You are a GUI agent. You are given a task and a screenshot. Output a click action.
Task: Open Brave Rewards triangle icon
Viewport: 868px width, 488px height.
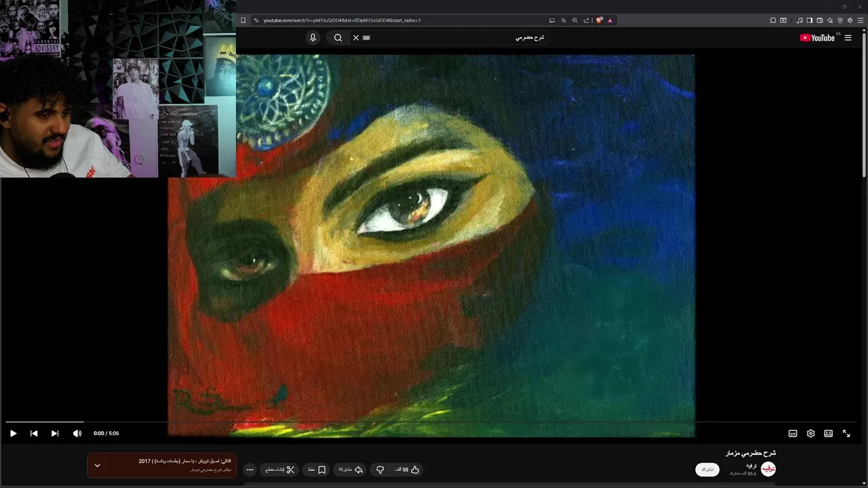point(610,20)
